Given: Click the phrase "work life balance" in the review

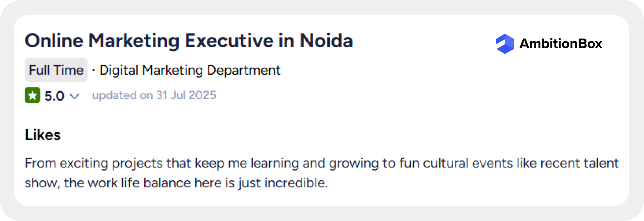Looking at the screenshot, I should tap(139, 183).
